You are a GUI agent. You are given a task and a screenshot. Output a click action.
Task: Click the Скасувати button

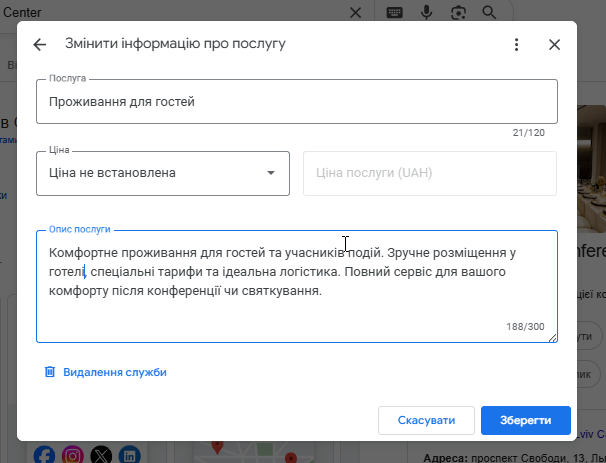pos(426,420)
